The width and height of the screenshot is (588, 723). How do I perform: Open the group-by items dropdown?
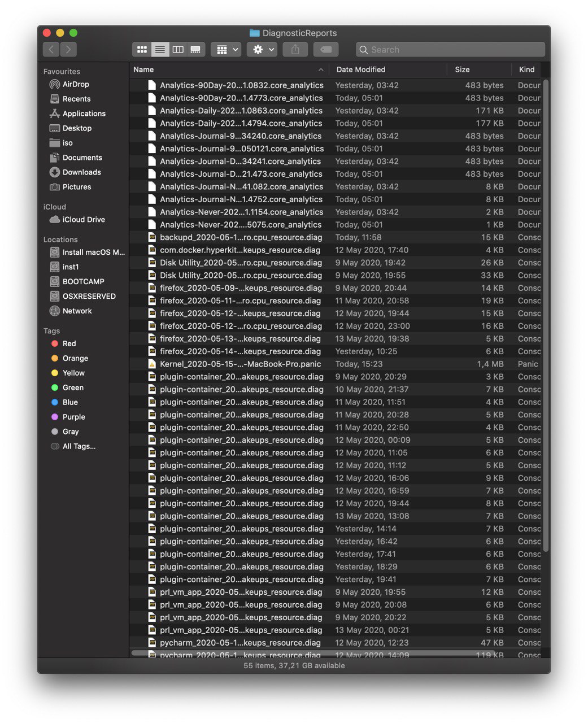point(227,50)
